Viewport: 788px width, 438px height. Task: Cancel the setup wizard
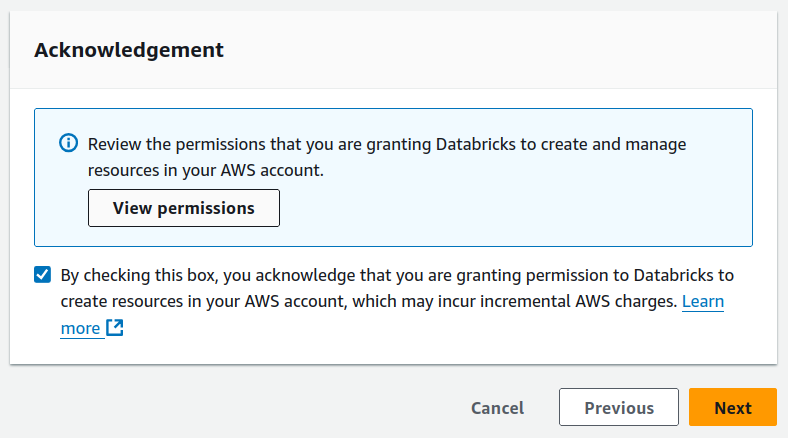pyautogui.click(x=497, y=408)
